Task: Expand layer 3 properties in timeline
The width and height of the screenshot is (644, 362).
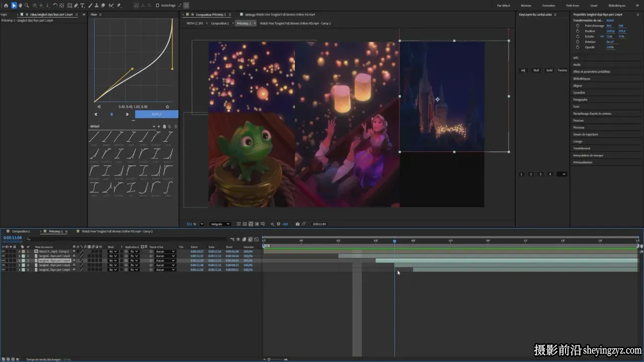Action: point(19,260)
